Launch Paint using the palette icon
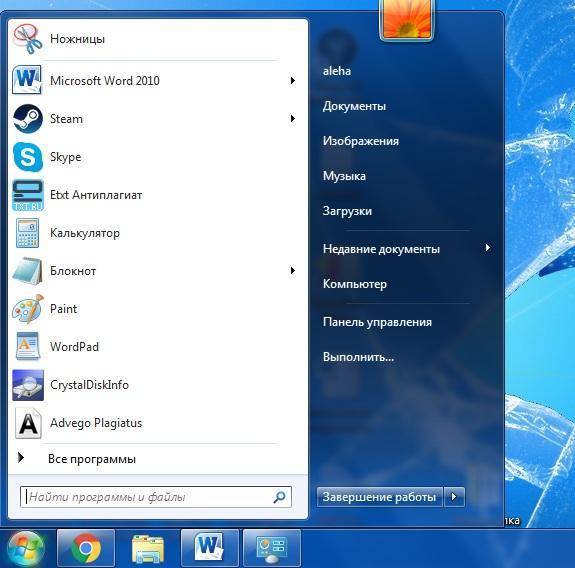 coord(28,309)
